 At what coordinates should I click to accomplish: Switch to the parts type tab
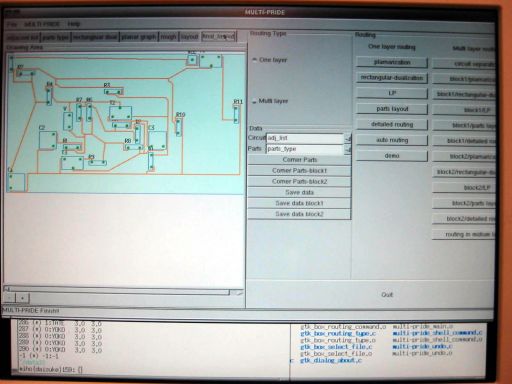tap(56, 37)
